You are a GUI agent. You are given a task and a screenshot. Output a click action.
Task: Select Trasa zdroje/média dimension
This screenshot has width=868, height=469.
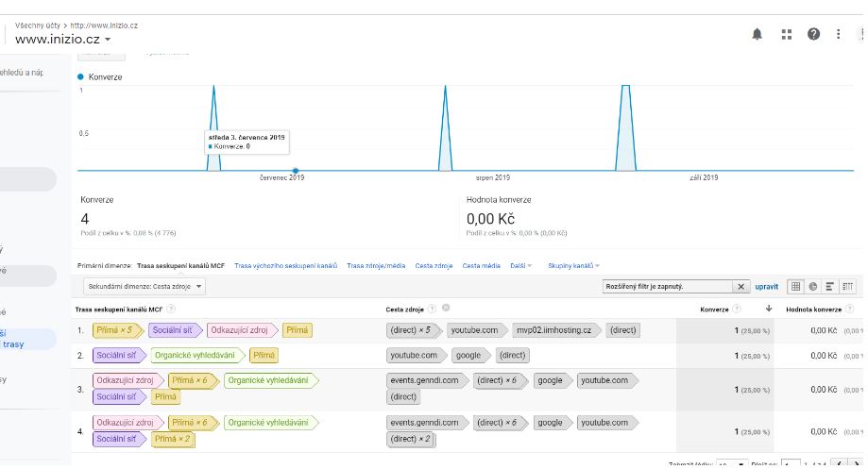coord(376,266)
